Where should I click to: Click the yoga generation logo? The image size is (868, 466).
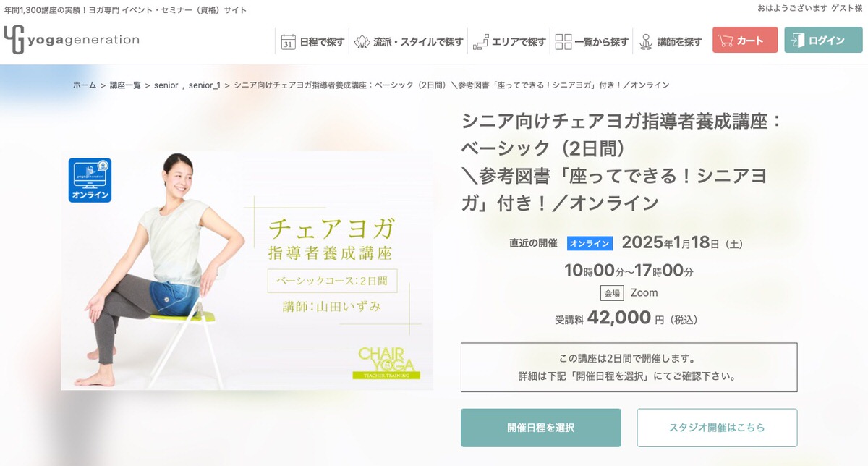[71, 40]
